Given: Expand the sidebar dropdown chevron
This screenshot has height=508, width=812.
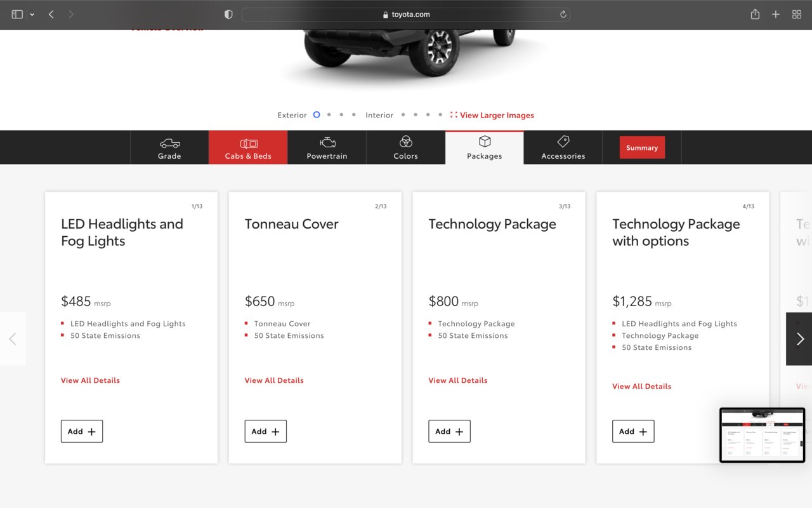Looking at the screenshot, I should [32, 15].
